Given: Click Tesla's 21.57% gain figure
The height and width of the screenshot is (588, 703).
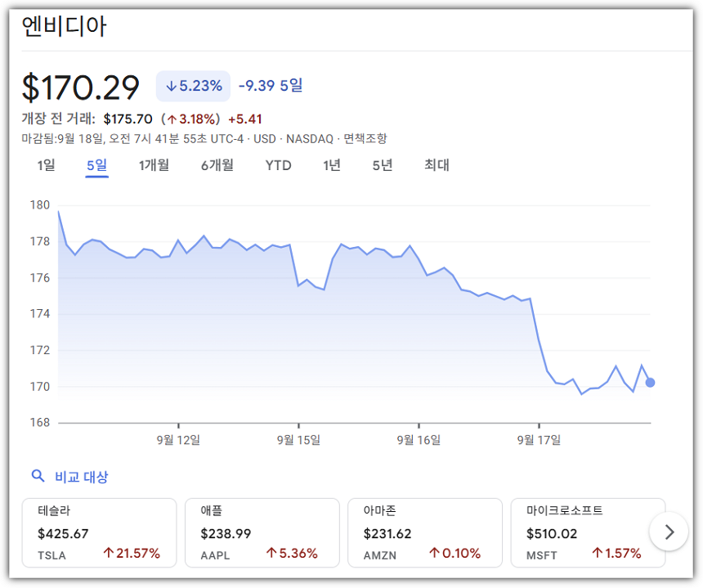Looking at the screenshot, I should tap(132, 554).
